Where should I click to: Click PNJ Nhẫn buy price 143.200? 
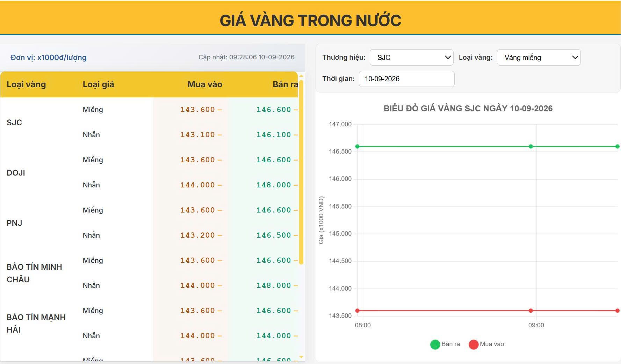click(197, 235)
